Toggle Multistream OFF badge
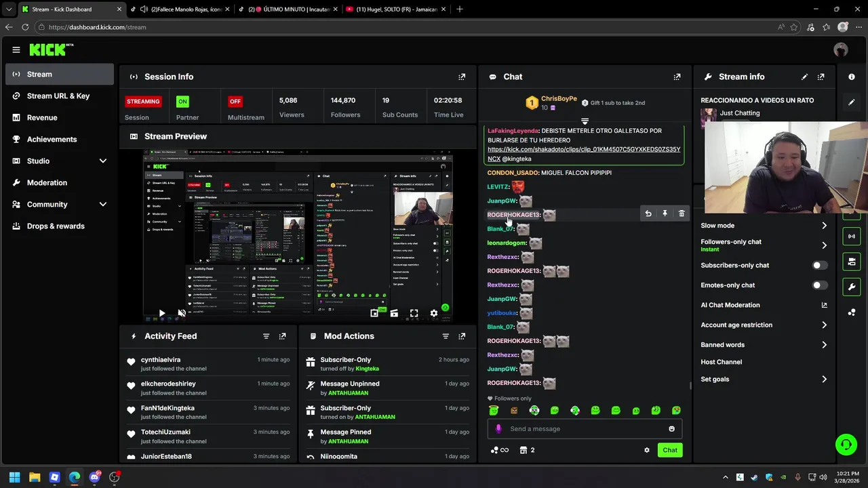The image size is (868, 488). click(235, 102)
